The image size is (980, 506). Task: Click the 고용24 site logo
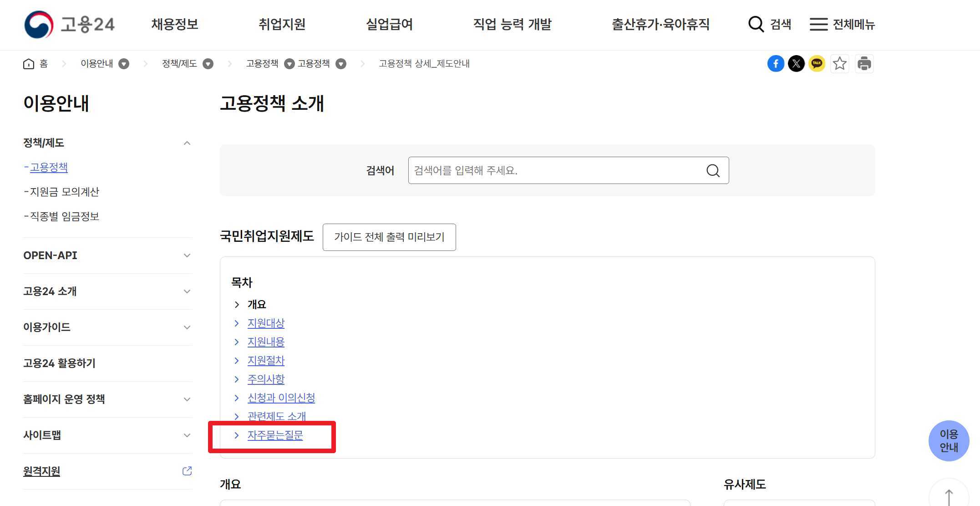(x=69, y=24)
